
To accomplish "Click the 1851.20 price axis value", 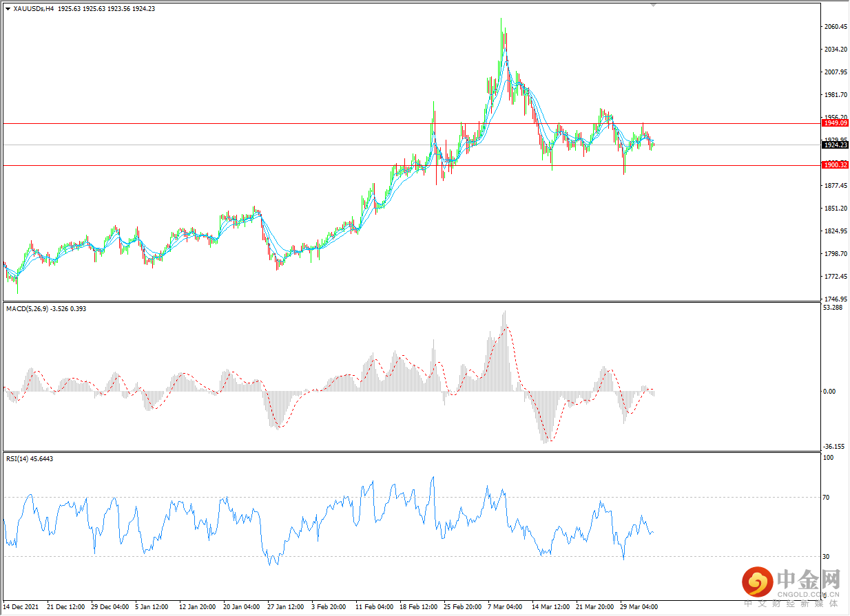I will 836,209.
